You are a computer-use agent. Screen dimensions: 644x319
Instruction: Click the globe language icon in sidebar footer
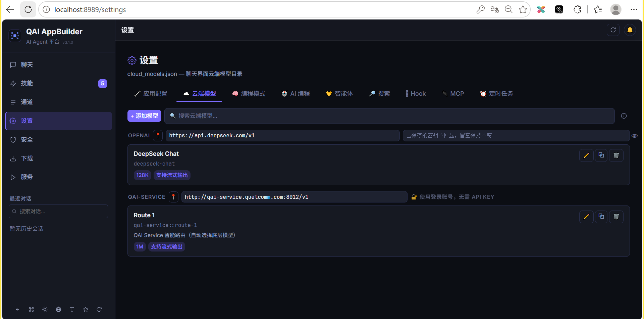click(x=58, y=310)
